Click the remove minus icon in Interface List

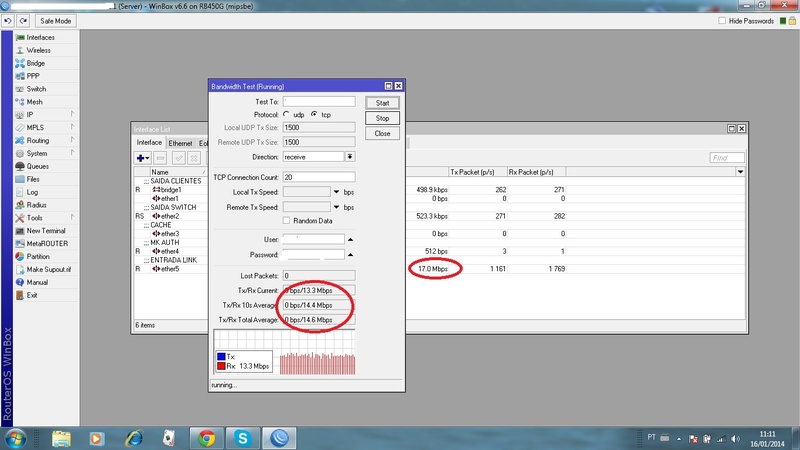pos(160,158)
